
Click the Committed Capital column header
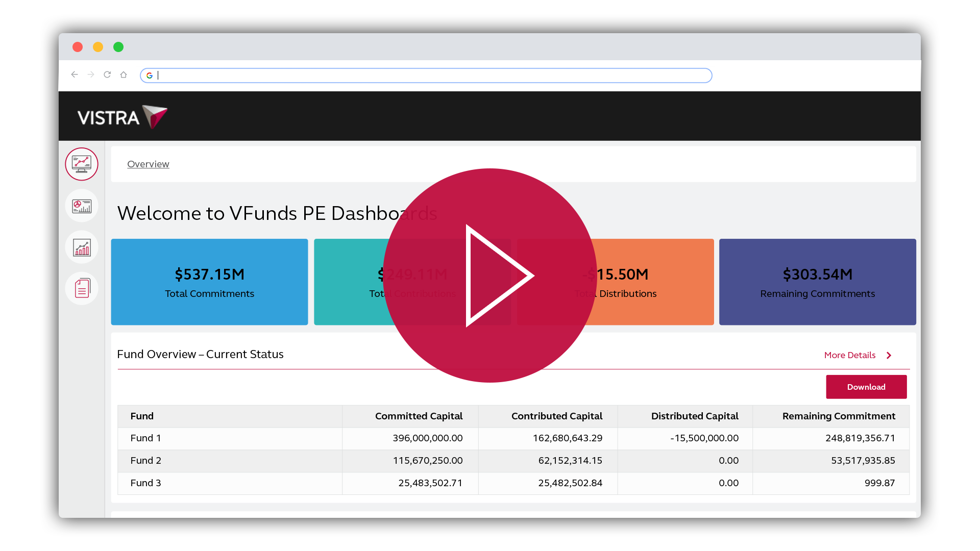[x=419, y=416]
